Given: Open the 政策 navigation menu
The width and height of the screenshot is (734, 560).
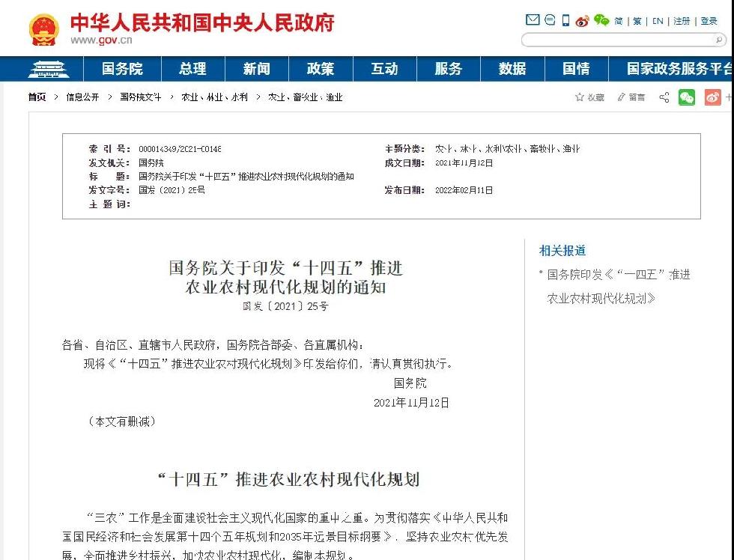Looking at the screenshot, I should 321,69.
